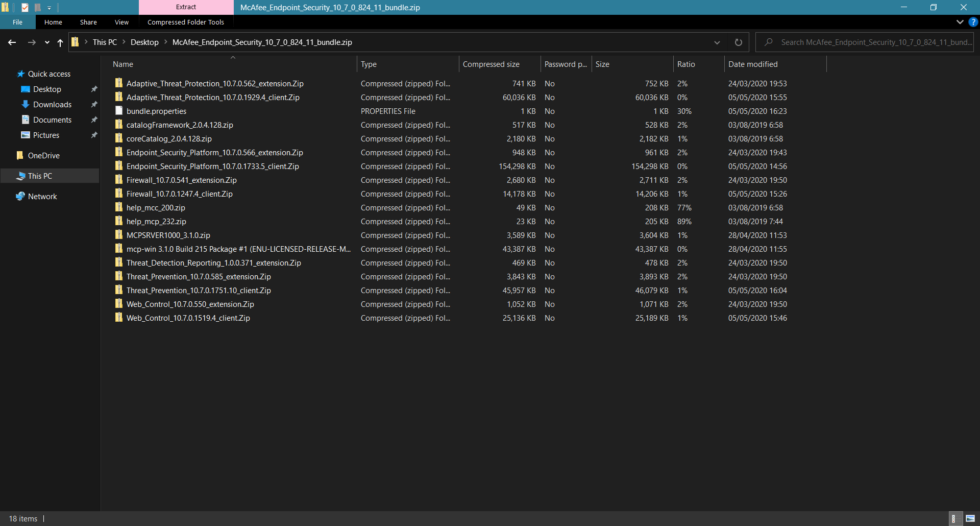The image size is (980, 526).
Task: Select the Extract contextual tab
Action: [x=186, y=7]
